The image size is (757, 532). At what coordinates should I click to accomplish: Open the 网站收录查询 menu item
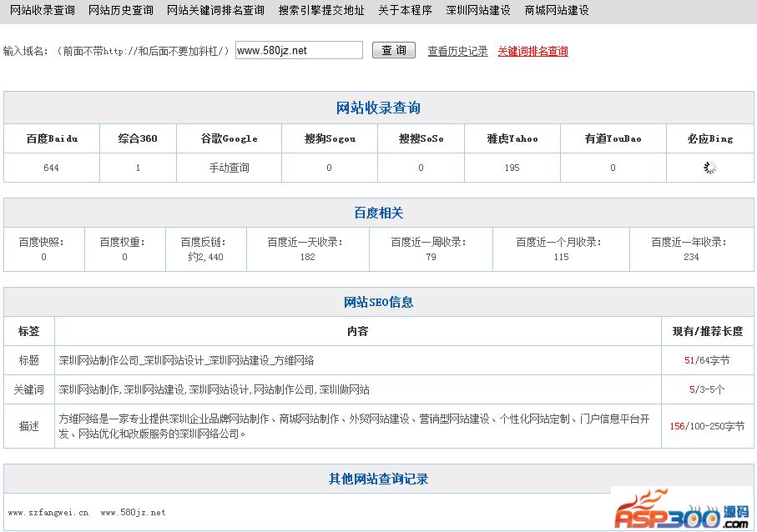pyautogui.click(x=43, y=10)
